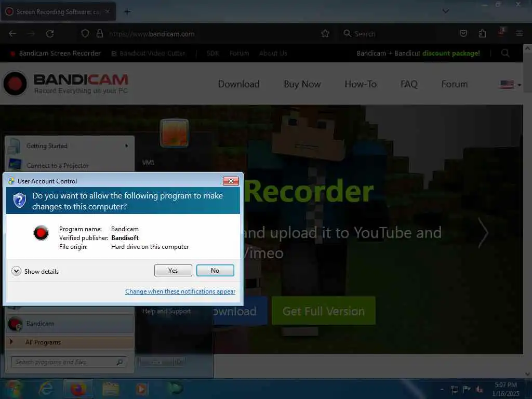Click VM1 user name in Start menu
The width and height of the screenshot is (532, 399).
[148, 163]
